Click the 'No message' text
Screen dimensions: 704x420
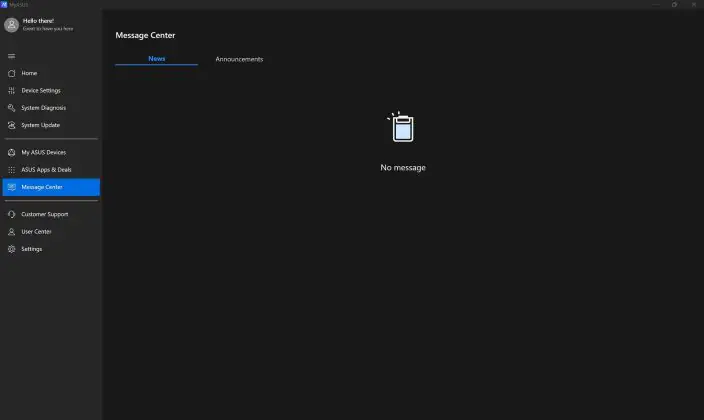(403, 168)
